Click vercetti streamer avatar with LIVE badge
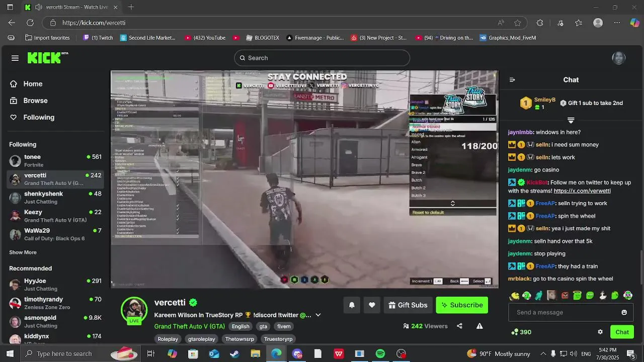The height and width of the screenshot is (362, 644). [134, 310]
